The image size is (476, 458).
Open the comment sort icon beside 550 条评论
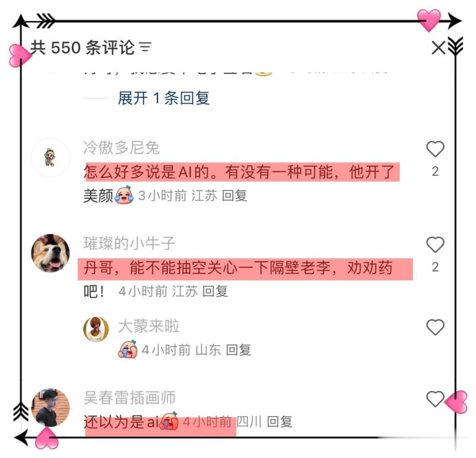point(145,48)
